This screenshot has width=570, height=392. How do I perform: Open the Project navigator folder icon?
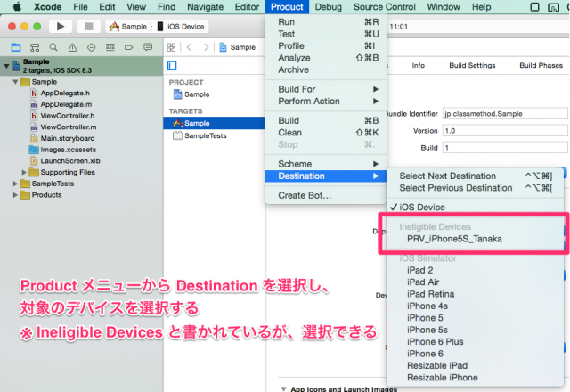[x=16, y=47]
